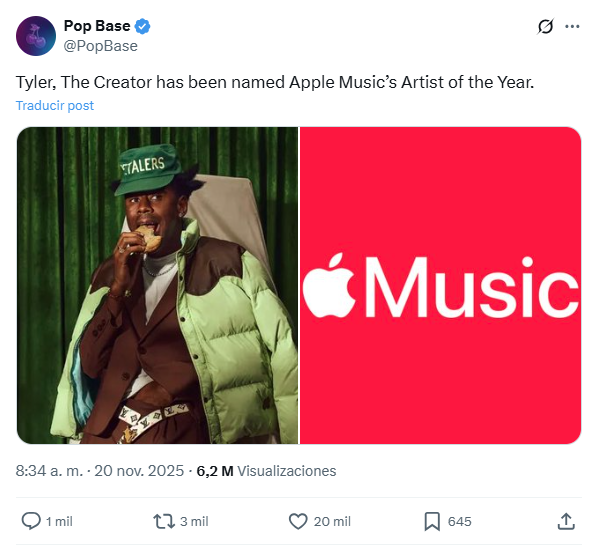598x550 pixels.
Task: Open the Grok explain icon
Action: click(545, 26)
